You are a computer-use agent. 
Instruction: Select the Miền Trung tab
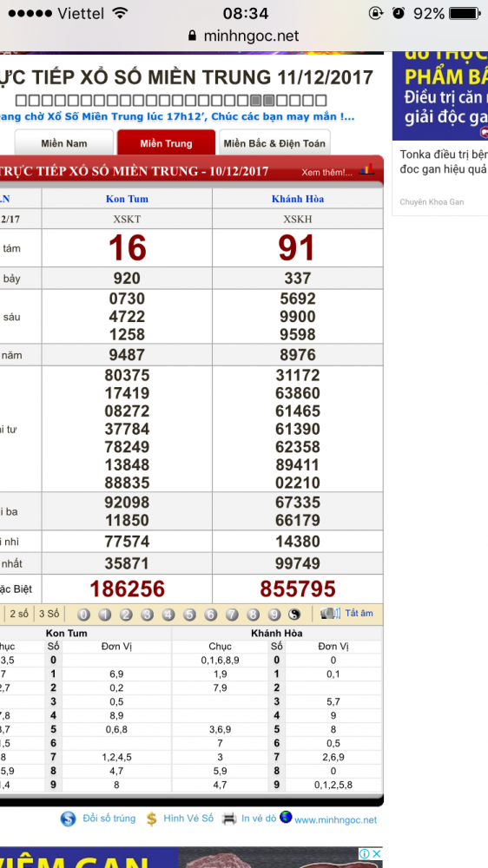pyautogui.click(x=166, y=143)
